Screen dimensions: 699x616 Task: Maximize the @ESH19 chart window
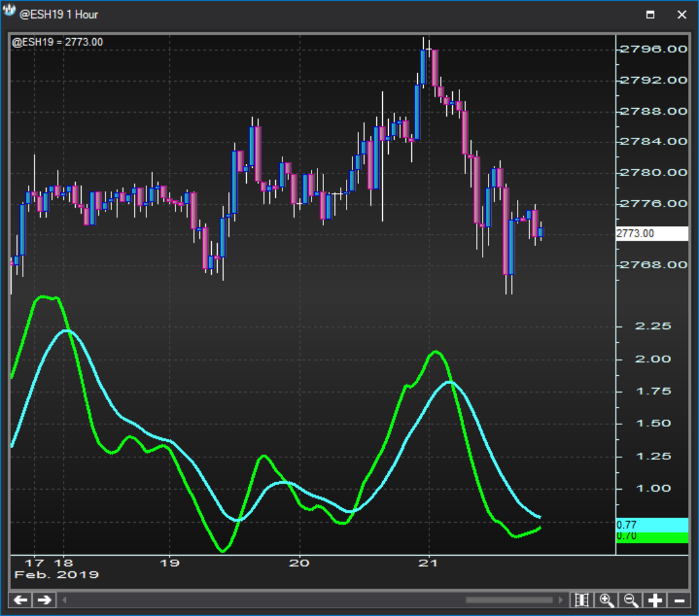[650, 15]
